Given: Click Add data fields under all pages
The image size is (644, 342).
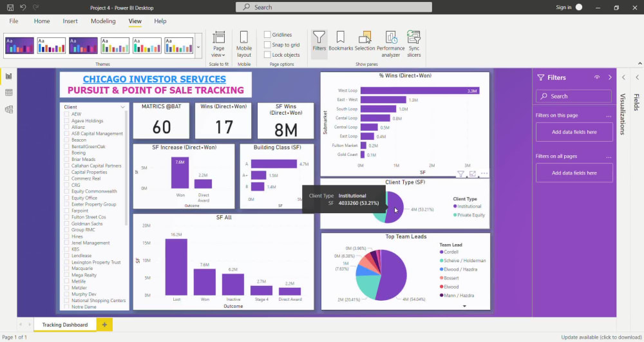Looking at the screenshot, I should [574, 173].
